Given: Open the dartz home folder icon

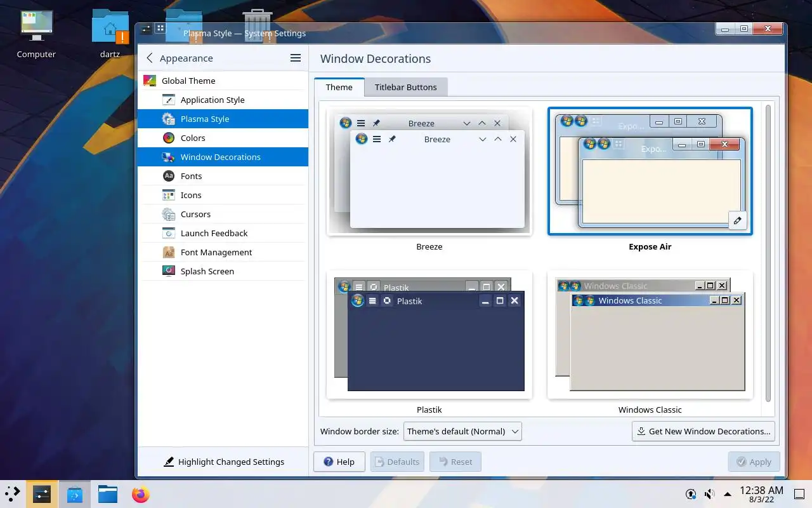Looking at the screenshot, I should tap(110, 34).
